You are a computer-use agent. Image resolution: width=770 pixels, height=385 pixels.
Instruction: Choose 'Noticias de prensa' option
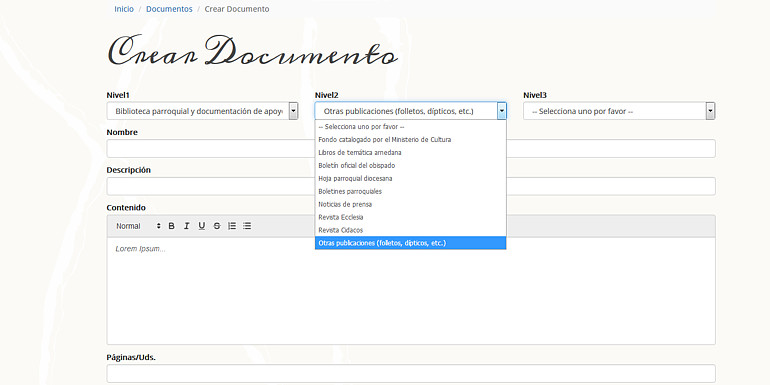(x=411, y=204)
